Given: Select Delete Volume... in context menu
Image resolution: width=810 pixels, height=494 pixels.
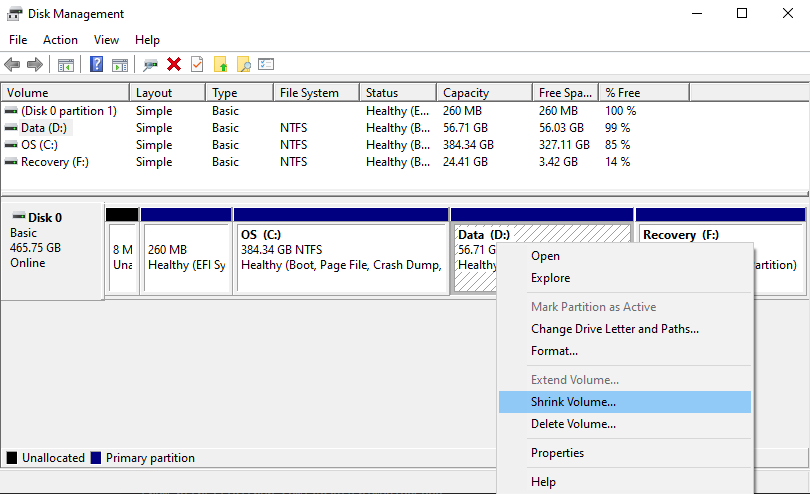Looking at the screenshot, I should click(x=625, y=424).
